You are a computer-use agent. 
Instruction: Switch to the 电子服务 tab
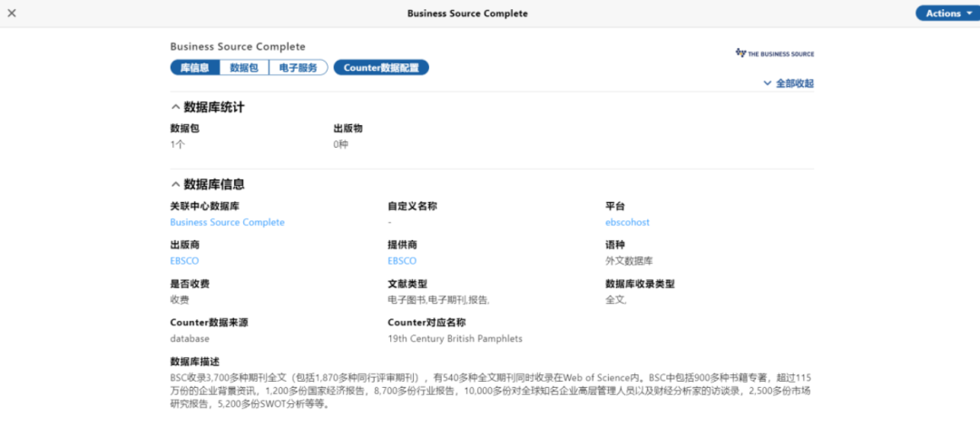[299, 68]
